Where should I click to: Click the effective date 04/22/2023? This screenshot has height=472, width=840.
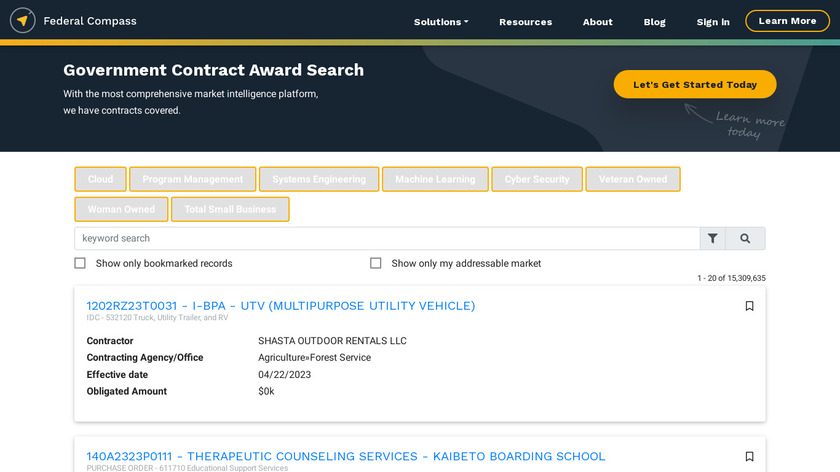[x=284, y=374]
